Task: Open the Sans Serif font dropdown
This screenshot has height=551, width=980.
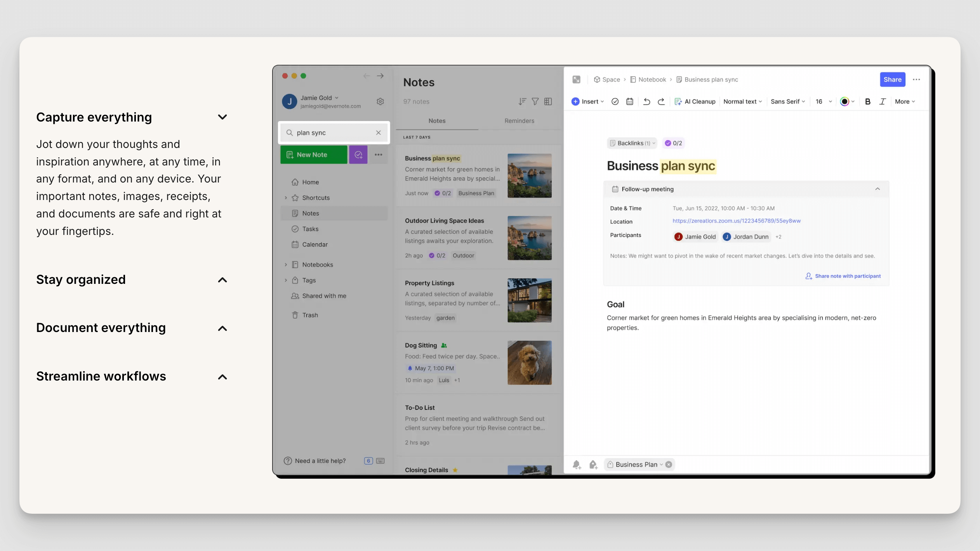Action: point(787,101)
